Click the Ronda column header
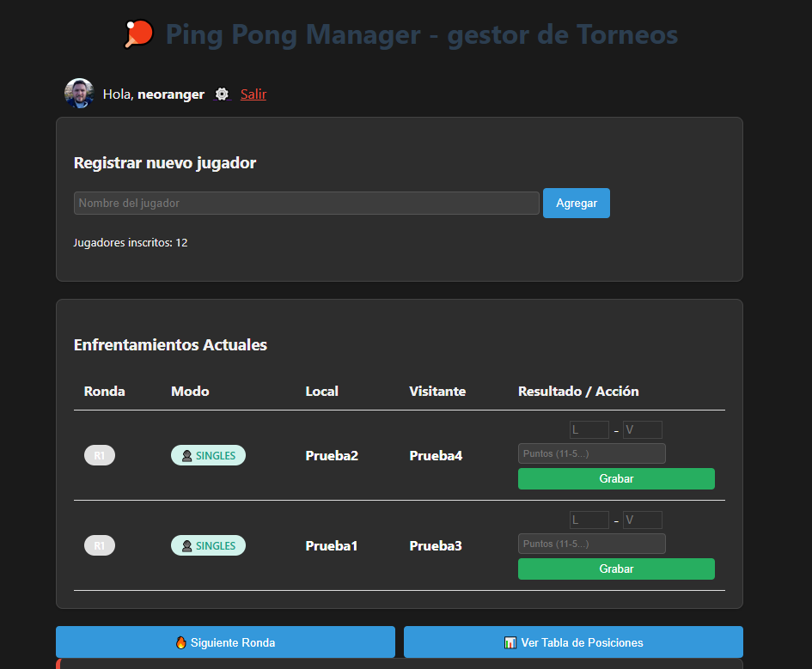The width and height of the screenshot is (812, 669). click(x=104, y=392)
